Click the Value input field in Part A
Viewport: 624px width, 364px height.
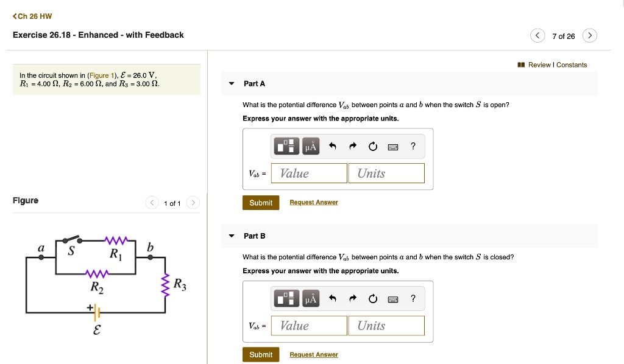[x=308, y=173]
